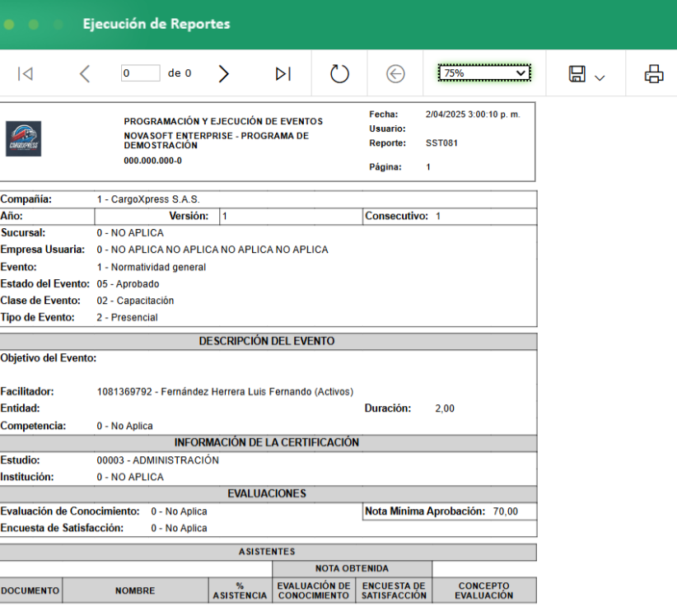Click 'INFORMACIÓN DE LA CERTIFICACIÓN' section header

click(267, 442)
